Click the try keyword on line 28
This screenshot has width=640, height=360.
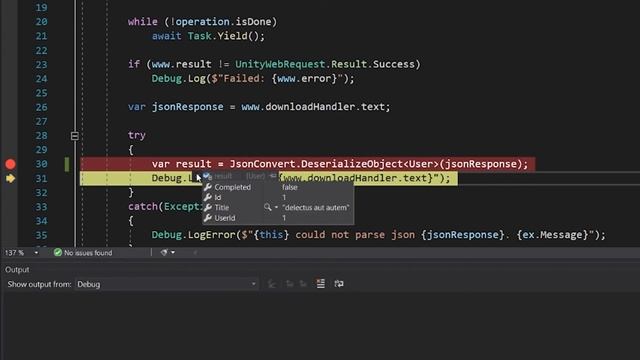[136, 135]
